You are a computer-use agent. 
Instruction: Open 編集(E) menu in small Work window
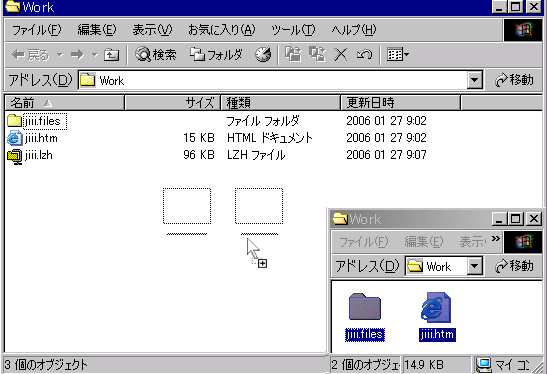click(424, 241)
